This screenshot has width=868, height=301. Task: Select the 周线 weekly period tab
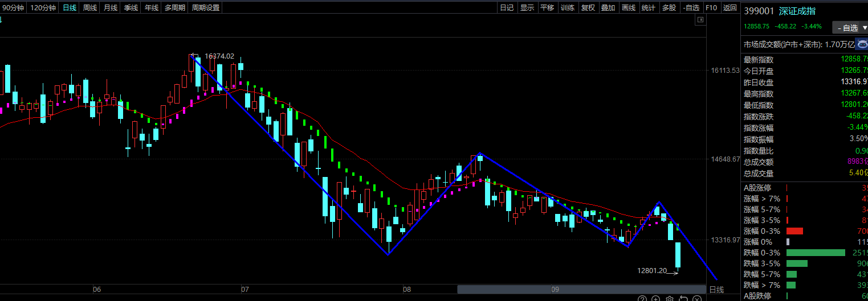pos(89,7)
